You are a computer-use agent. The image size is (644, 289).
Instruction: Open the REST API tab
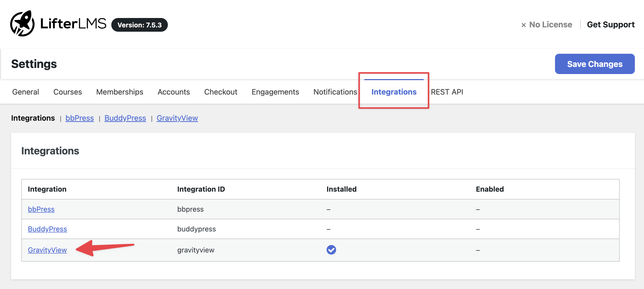[x=447, y=92]
